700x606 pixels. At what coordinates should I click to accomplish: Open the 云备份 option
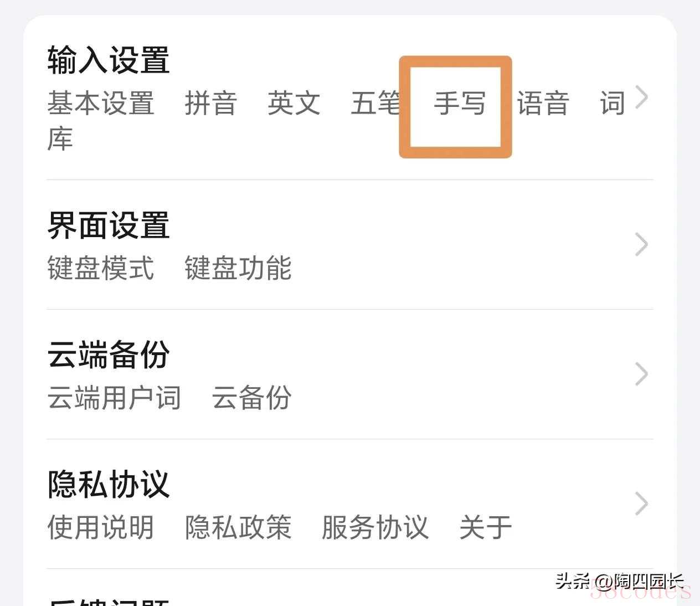point(252,398)
